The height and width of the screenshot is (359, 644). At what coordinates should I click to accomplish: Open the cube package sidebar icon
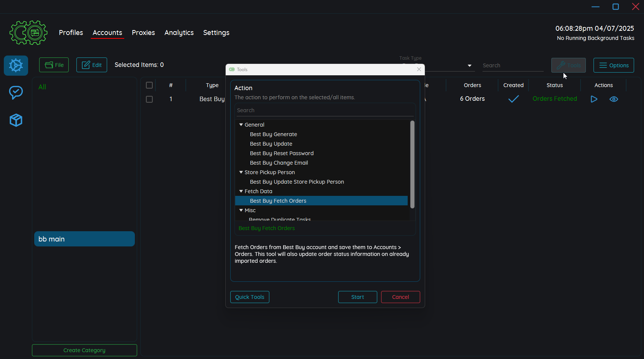click(16, 120)
